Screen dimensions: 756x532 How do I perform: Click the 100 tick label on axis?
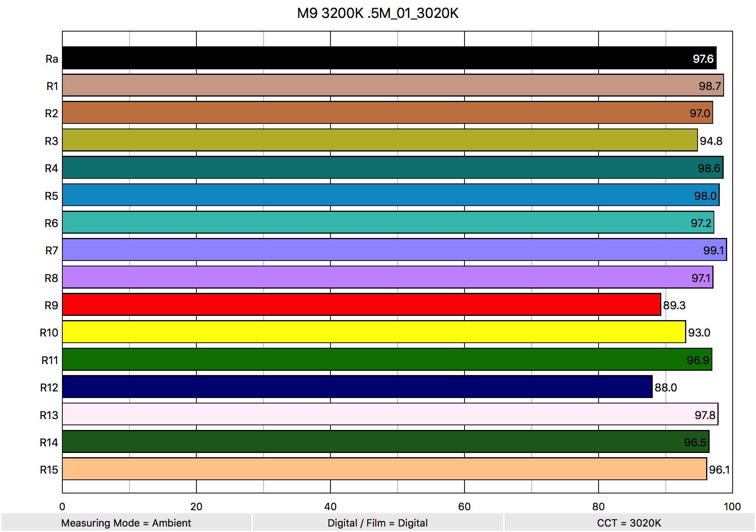(732, 506)
